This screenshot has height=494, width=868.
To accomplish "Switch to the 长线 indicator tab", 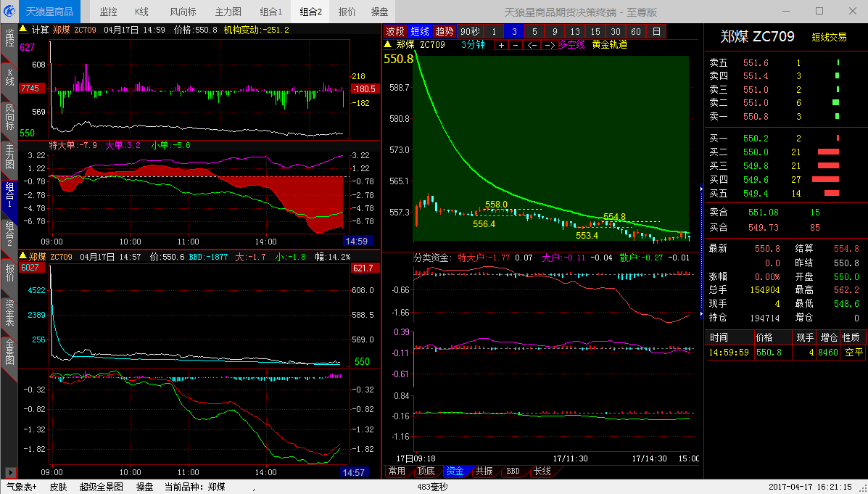I will 542,472.
